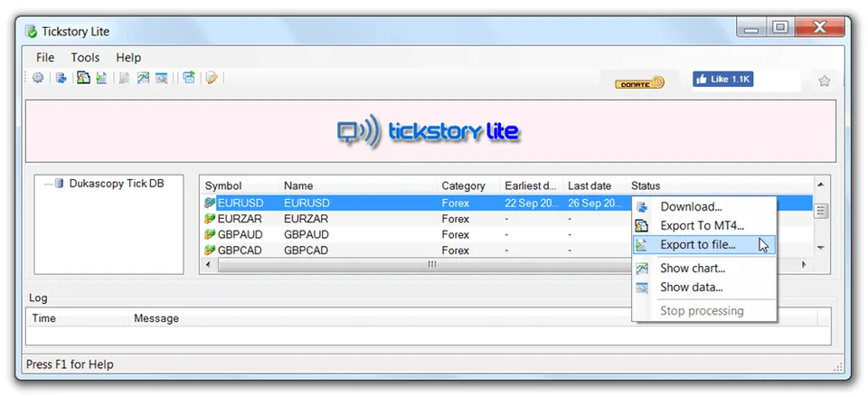Viewport: 868px width, 397px height.
Task: Click Tickstory Lite title bar app icon
Action: point(31,32)
